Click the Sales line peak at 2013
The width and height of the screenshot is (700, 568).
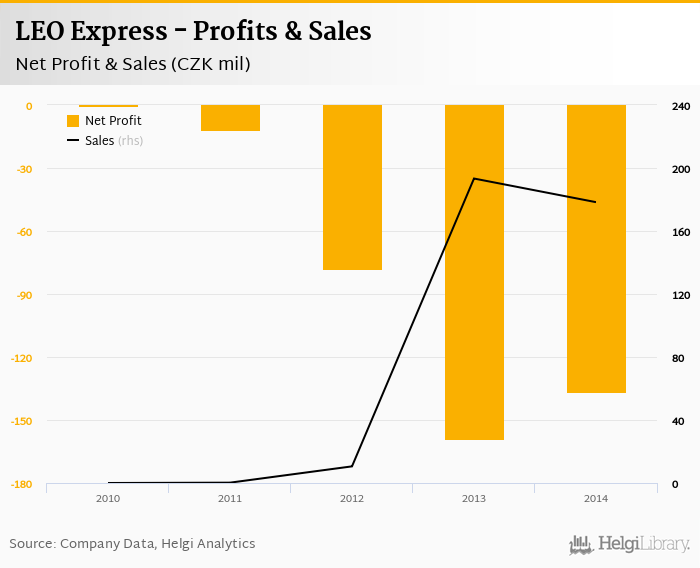point(474,179)
